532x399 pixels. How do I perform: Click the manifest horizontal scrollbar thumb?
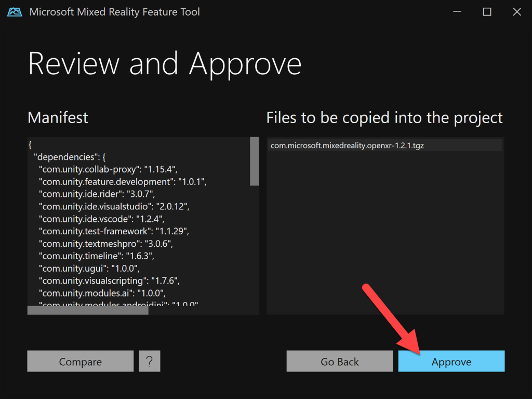point(88,310)
